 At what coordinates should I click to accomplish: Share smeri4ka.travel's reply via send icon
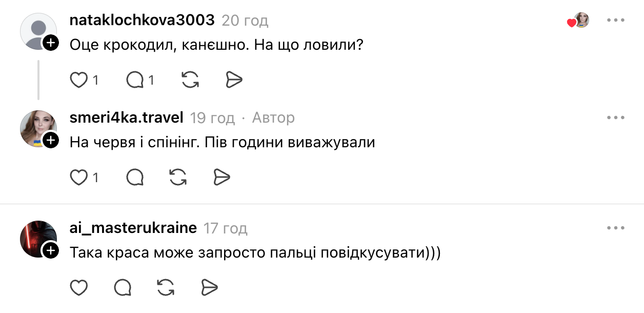click(x=222, y=178)
